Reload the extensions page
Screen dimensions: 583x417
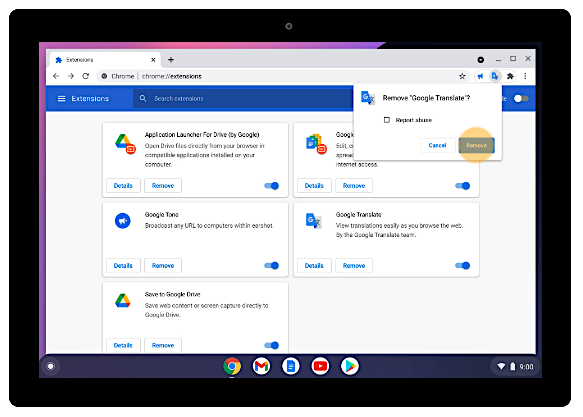tap(86, 76)
